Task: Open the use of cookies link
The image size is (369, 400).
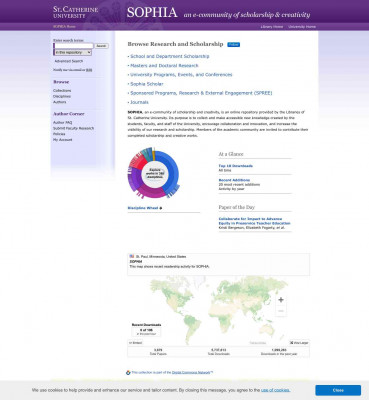Action: (x=275, y=390)
